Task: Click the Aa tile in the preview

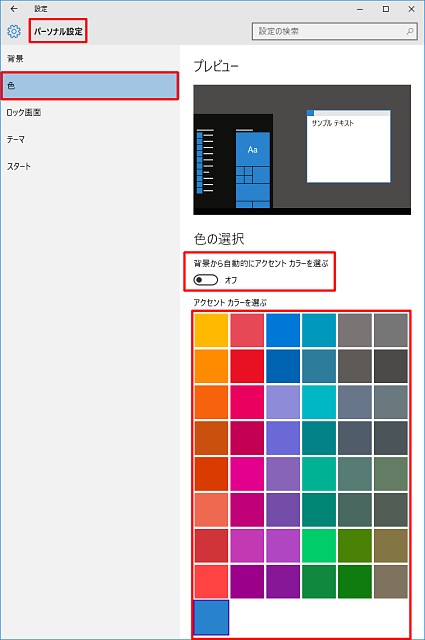Action: tap(253, 149)
